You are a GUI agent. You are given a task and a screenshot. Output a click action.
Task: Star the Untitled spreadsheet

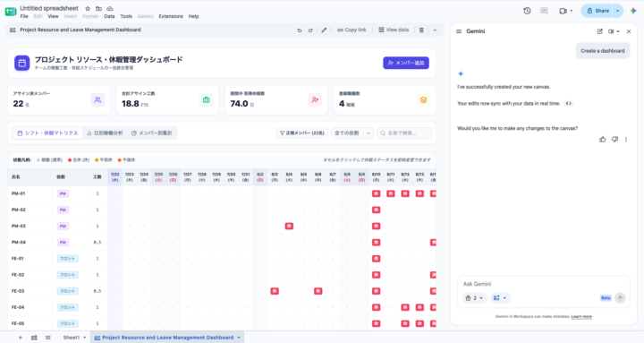[88, 8]
